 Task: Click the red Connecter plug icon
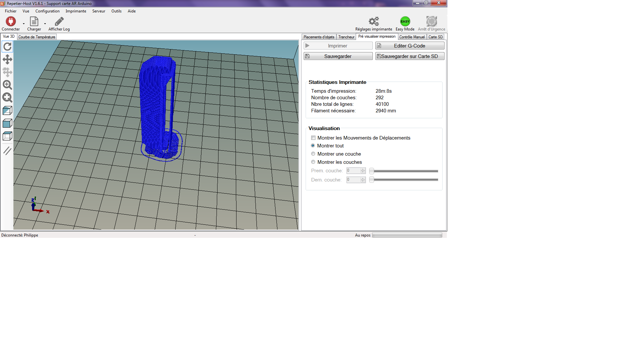point(11,22)
